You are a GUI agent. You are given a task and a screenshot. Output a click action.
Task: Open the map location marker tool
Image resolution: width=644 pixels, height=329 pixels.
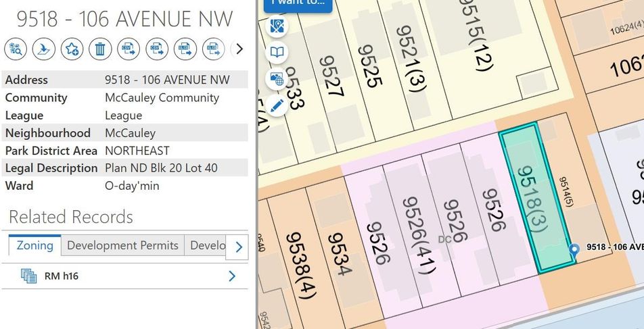277,26
